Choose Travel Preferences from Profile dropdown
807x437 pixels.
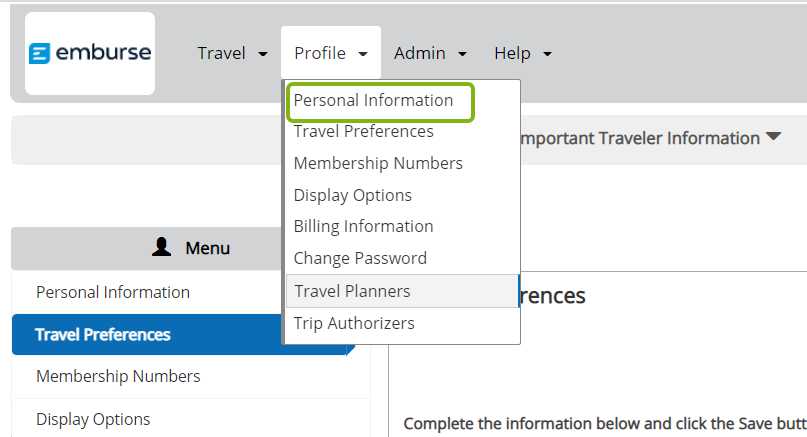(x=363, y=132)
